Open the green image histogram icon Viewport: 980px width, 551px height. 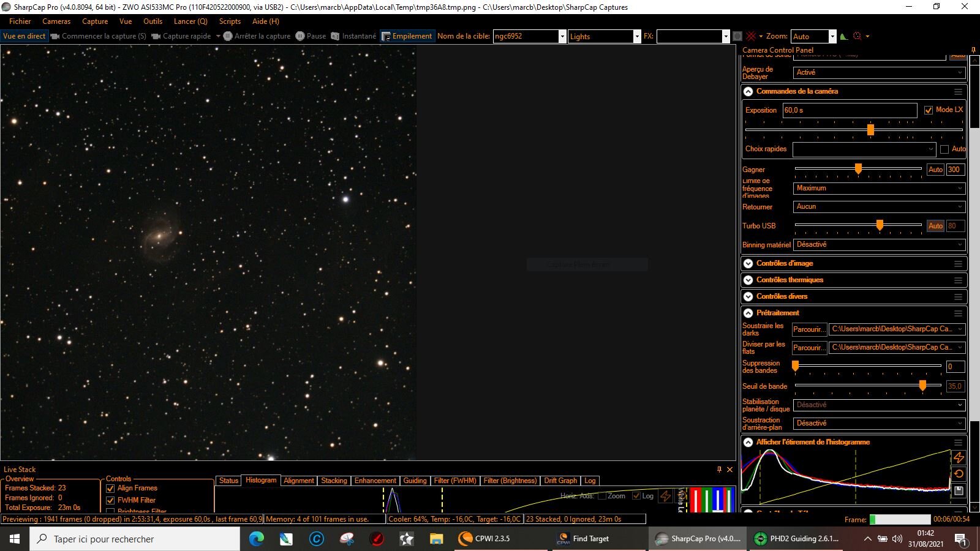point(844,36)
